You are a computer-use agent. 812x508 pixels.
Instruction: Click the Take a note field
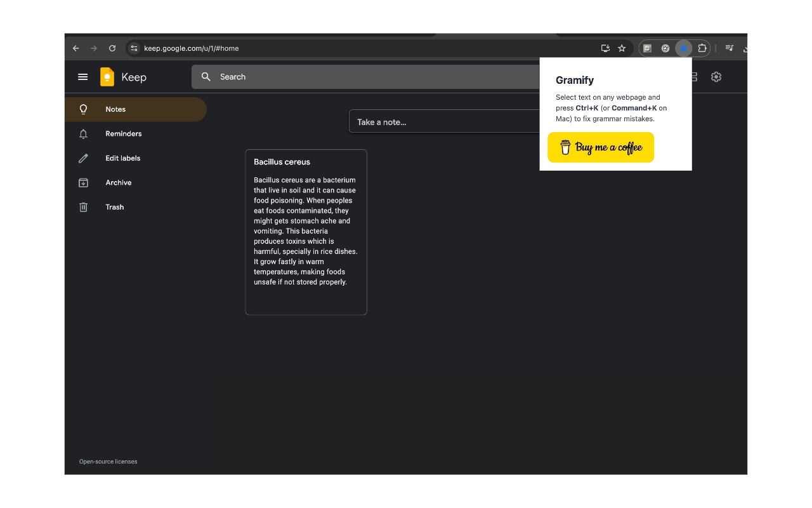tap(444, 122)
